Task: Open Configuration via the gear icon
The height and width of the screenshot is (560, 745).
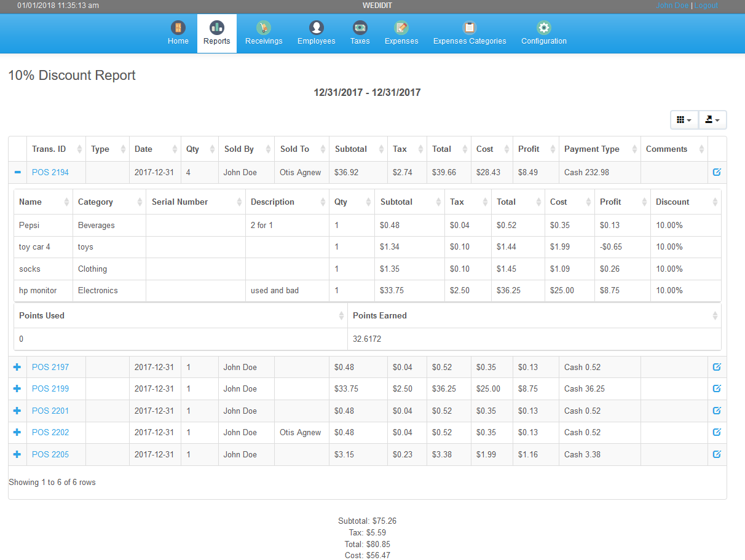Action: 543,28
